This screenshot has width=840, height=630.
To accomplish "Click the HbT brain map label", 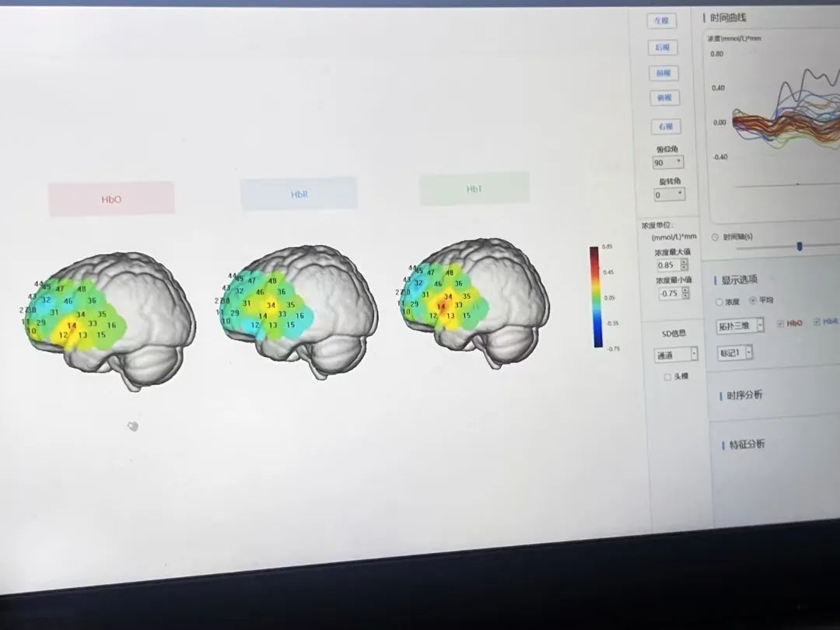I will pos(474,189).
